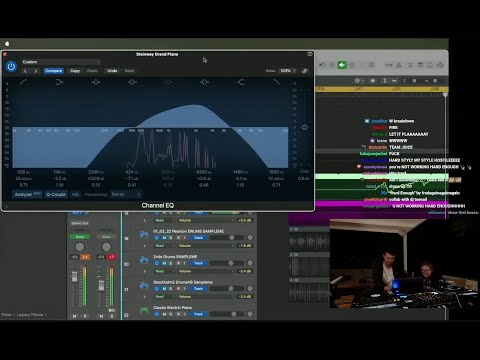The height and width of the screenshot is (360, 480).
Task: Adjust the Channel EQ master gain slider handle
Action: point(304,127)
